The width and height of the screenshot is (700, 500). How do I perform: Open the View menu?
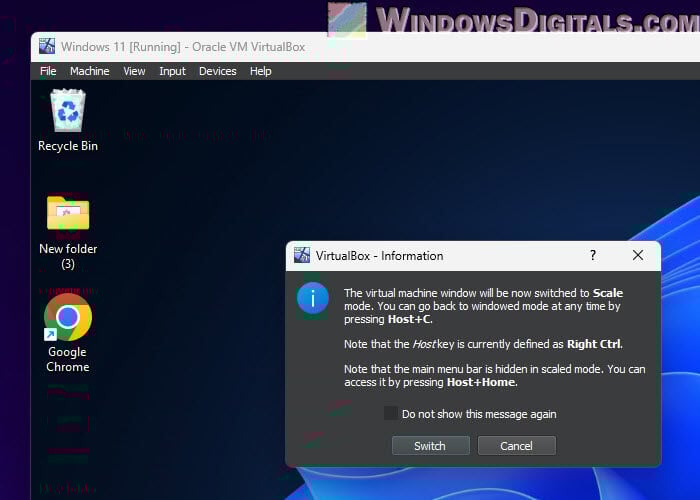point(134,71)
